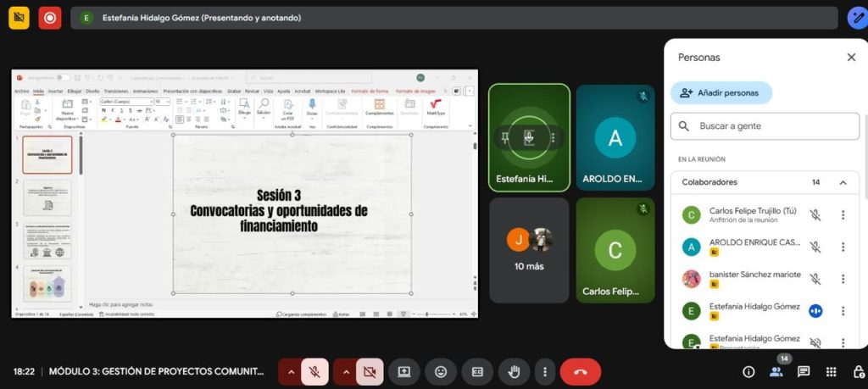
Task: Open the activities grid icon
Action: 832,371
